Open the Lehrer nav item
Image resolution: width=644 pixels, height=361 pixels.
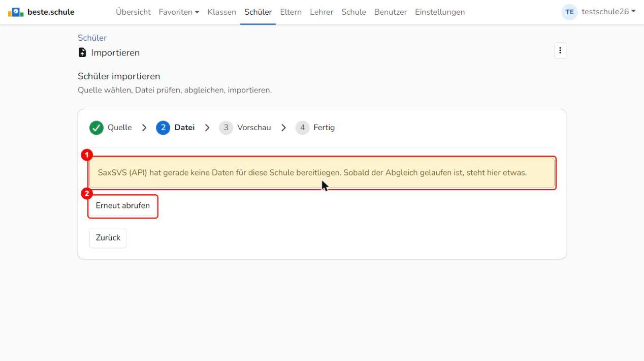[321, 12]
